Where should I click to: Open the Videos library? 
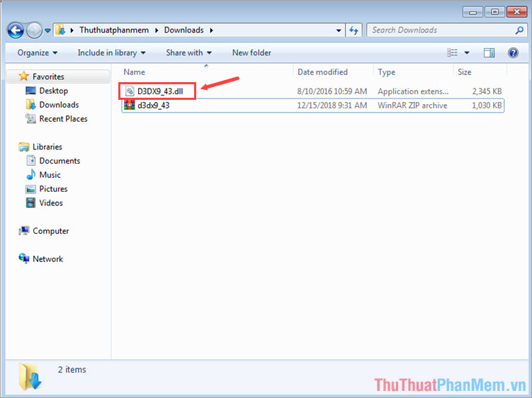coord(51,203)
